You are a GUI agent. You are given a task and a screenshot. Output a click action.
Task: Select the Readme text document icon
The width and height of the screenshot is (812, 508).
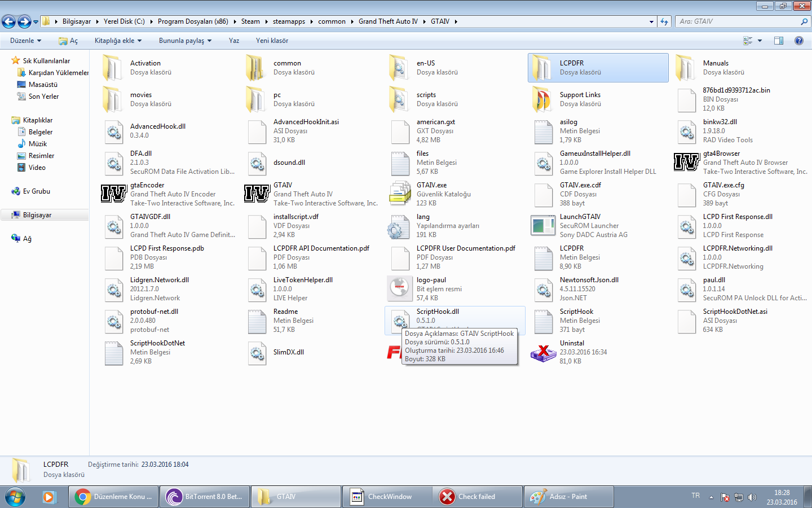[257, 321]
